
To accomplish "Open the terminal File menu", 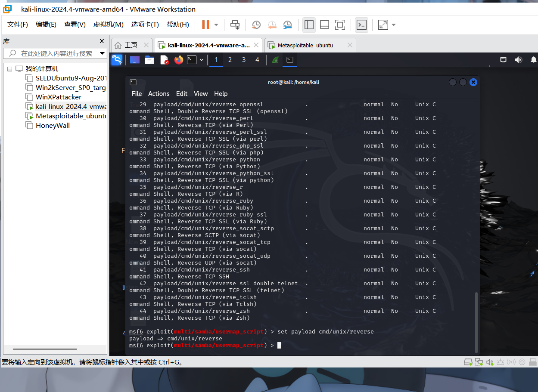I will pos(137,94).
